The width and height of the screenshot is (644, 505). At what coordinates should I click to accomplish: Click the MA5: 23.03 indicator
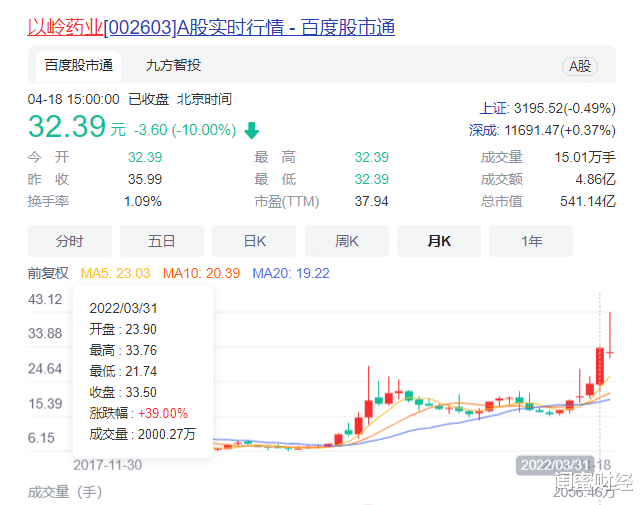[x=115, y=273]
